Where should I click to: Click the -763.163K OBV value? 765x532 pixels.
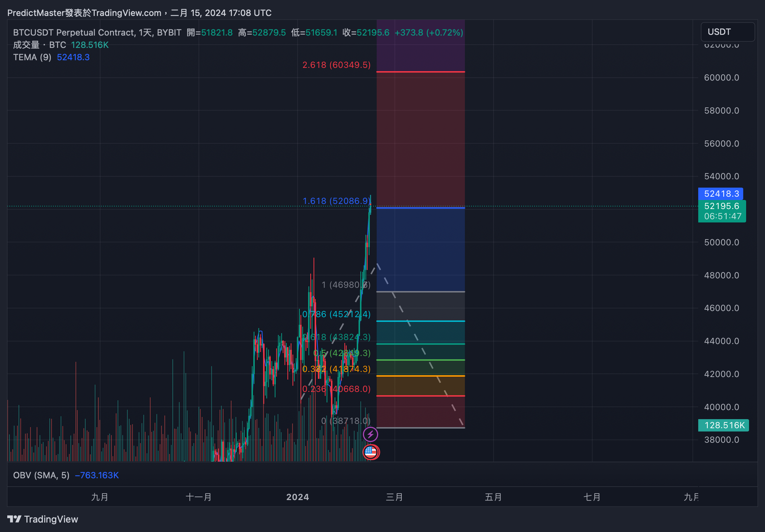97,475
